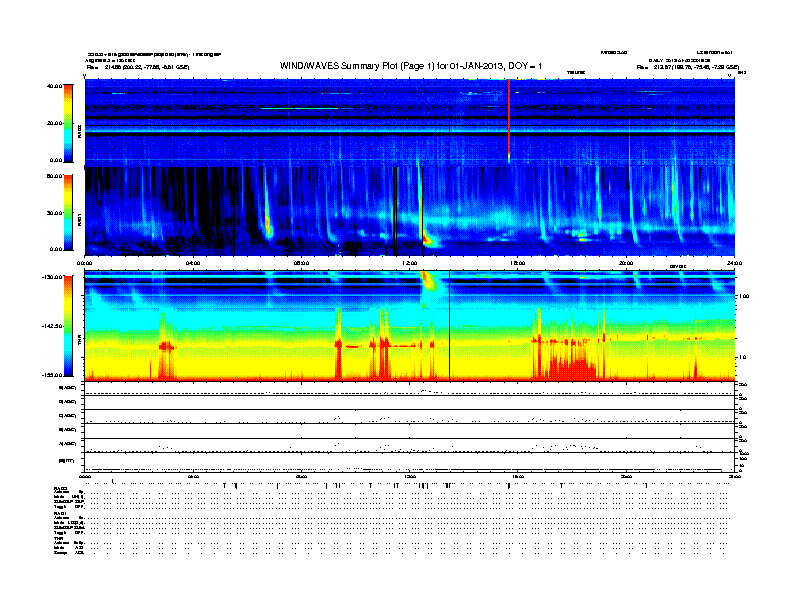Click the 20:00 time label under RAD1 panel
This screenshot has width=792, height=612.
pos(626,263)
